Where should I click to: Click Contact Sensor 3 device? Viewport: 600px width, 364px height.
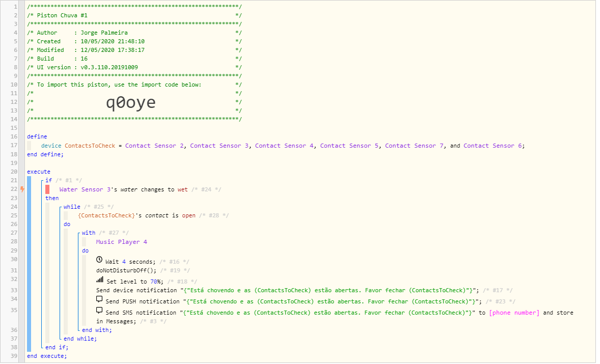coord(220,146)
